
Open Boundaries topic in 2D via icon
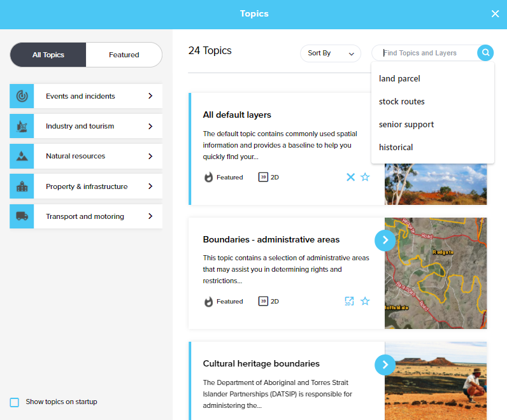coord(349,301)
